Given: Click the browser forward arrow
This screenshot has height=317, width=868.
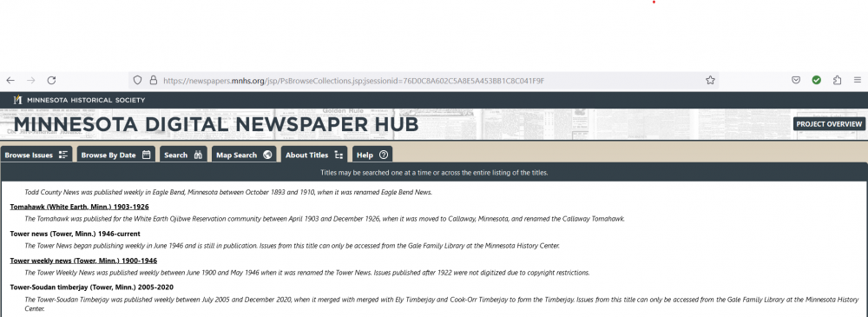Looking at the screenshot, I should pos(31,81).
